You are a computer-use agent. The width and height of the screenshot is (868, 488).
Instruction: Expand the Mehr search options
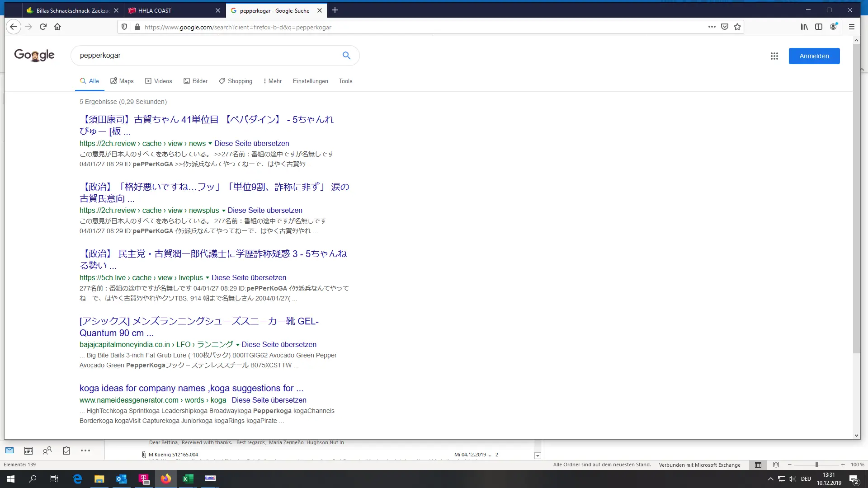coord(273,81)
